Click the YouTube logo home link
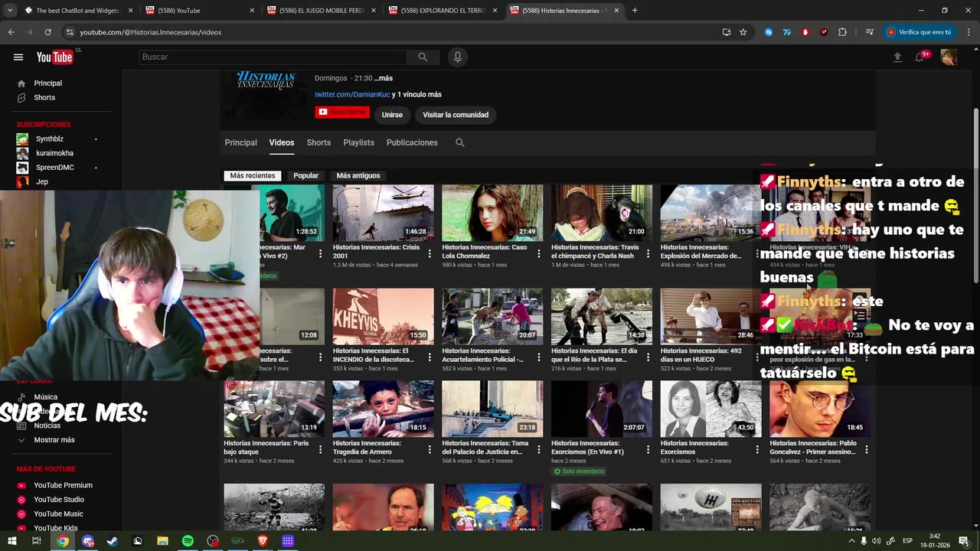The height and width of the screenshot is (551, 980). 54,57
